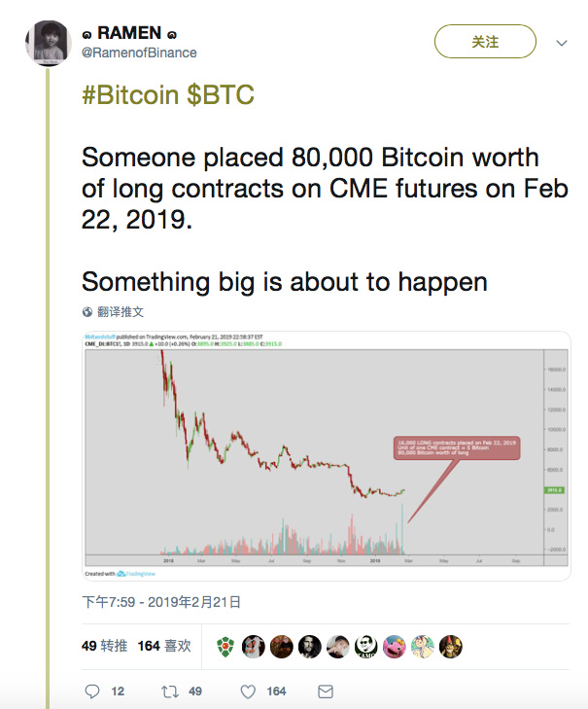The width and height of the screenshot is (588, 709).
Task: Open the green shield avatar in likers row
Action: 225,646
